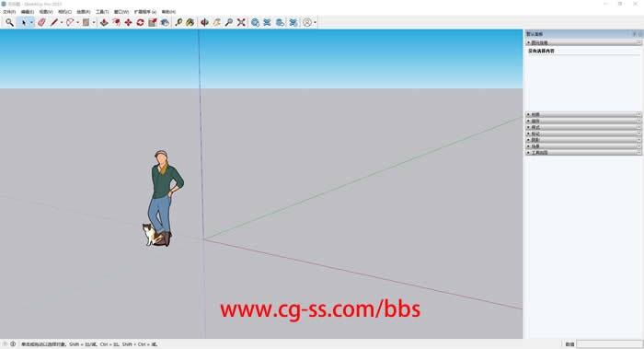Expand the 阴影 (Shadows) panel
644x349 pixels.
[x=583, y=140]
